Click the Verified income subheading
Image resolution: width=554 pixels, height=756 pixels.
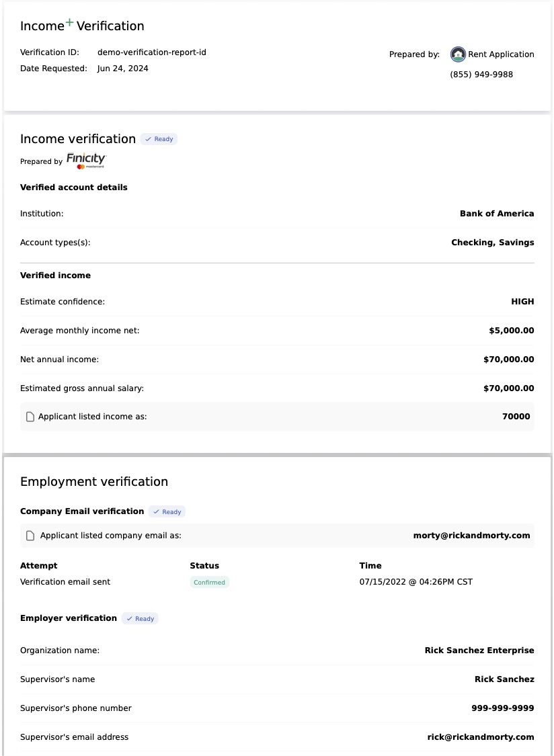click(56, 276)
